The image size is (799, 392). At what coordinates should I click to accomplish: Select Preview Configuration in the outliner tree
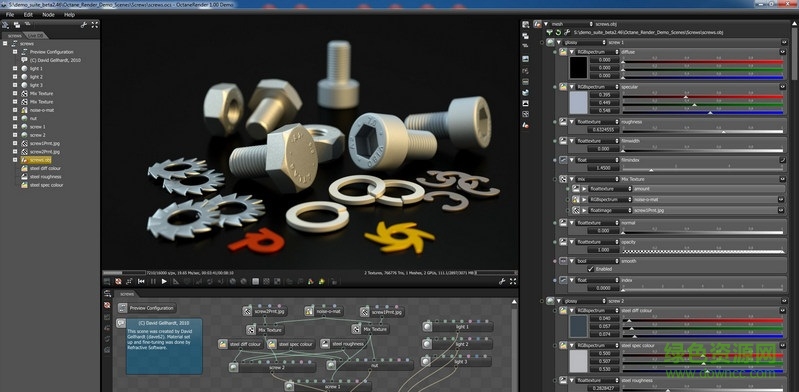click(x=51, y=52)
